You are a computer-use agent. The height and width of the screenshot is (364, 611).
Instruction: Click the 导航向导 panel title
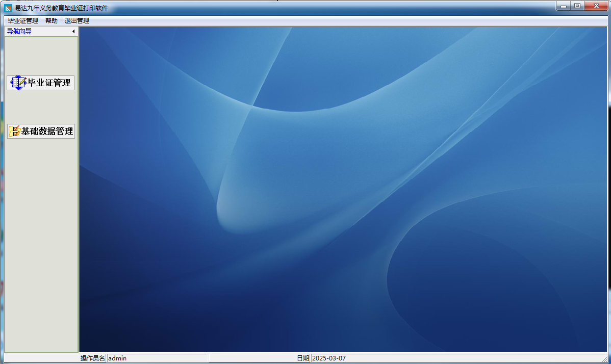click(19, 31)
